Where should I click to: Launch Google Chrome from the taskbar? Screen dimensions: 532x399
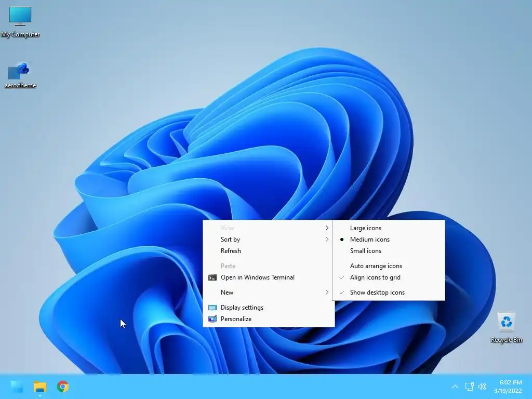tap(63, 387)
